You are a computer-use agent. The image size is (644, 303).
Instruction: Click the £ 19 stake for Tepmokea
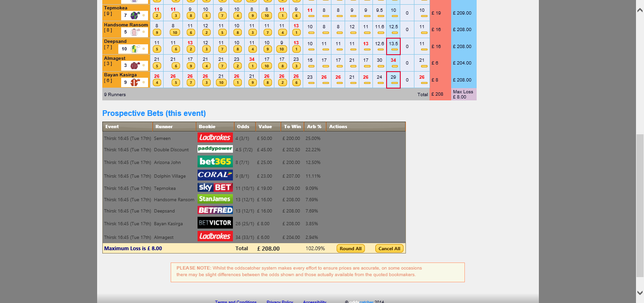[436, 13]
